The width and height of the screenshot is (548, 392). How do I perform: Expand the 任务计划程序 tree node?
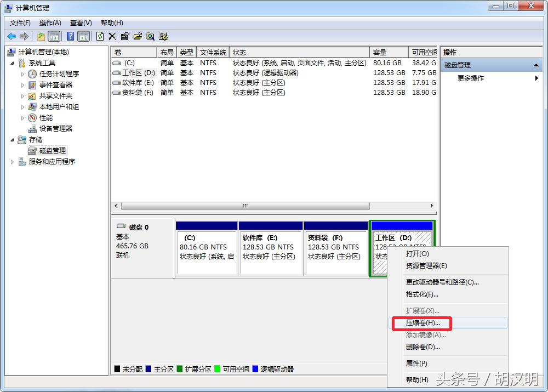pyautogui.click(x=22, y=74)
